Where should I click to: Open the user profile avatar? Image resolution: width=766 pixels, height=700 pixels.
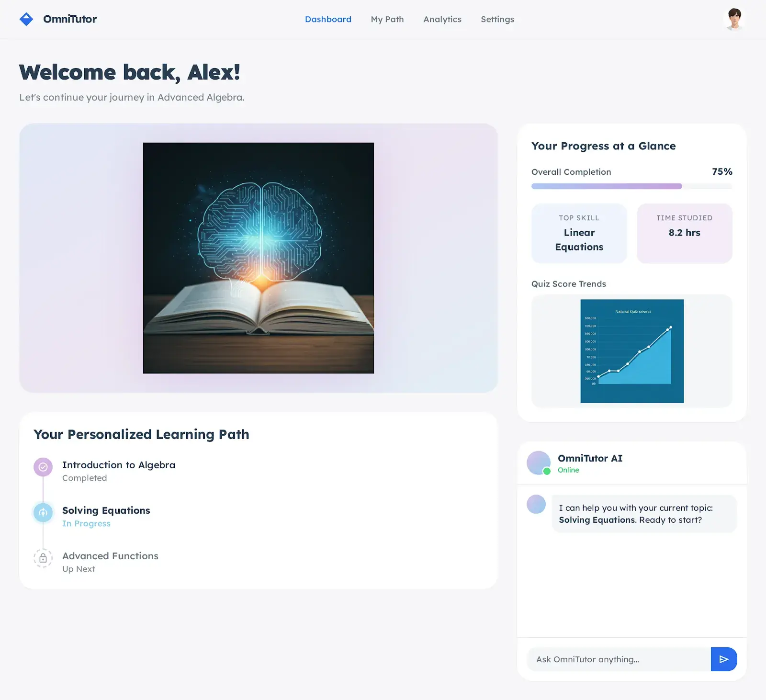click(x=734, y=19)
